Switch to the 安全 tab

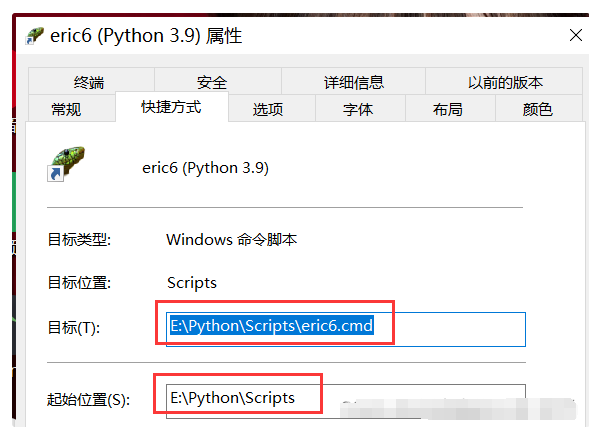coord(218,82)
